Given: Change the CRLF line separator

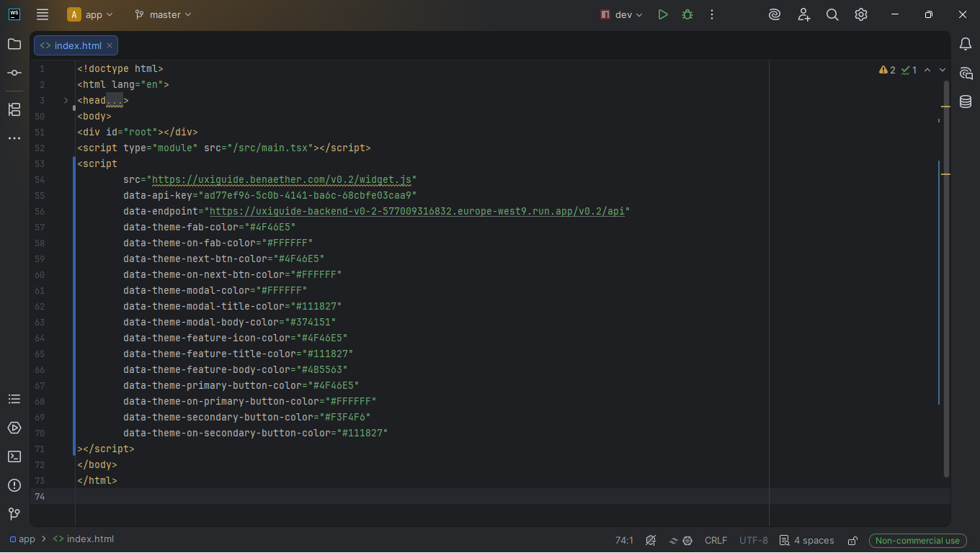Looking at the screenshot, I should 716,540.
